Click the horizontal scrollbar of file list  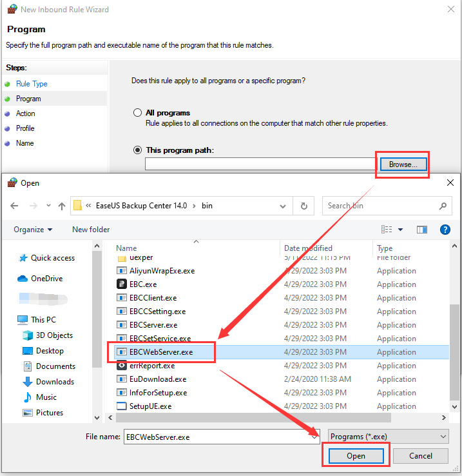tap(253, 418)
